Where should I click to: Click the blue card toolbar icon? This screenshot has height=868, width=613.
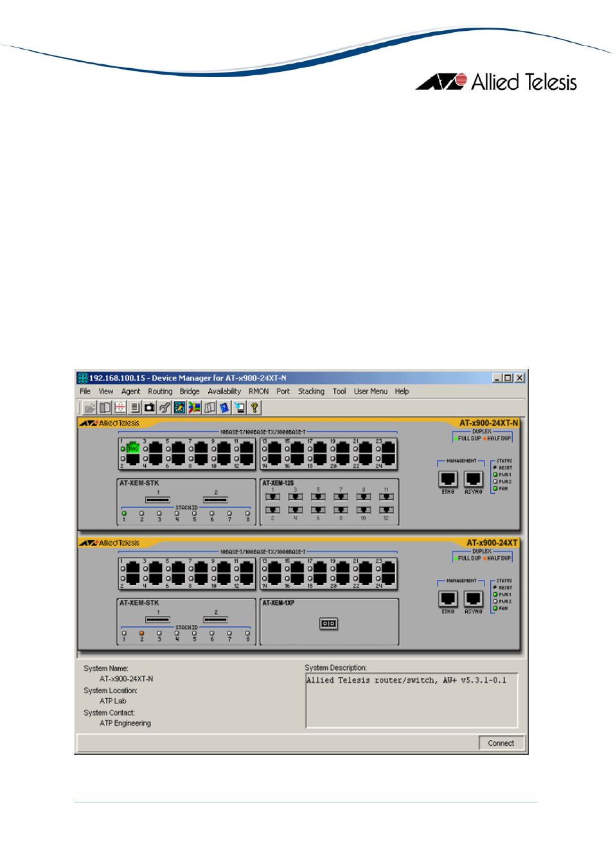click(224, 408)
